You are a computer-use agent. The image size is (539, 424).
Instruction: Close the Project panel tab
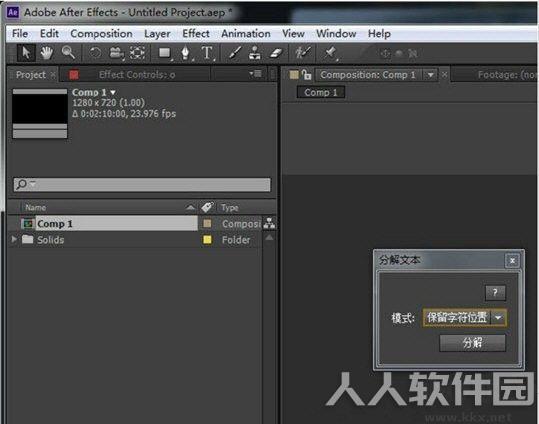[53, 75]
